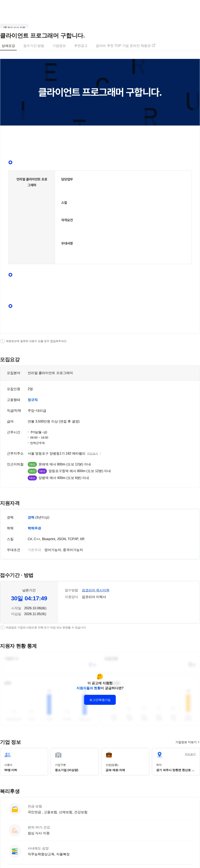Click 2호선 badge beside 문래역
Screen dimensions: 200x868
(x=32, y=464)
